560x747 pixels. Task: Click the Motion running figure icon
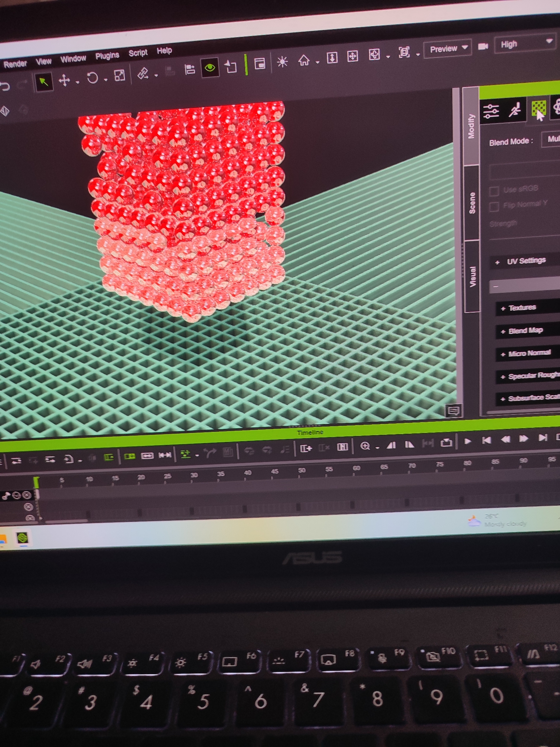coord(515,110)
